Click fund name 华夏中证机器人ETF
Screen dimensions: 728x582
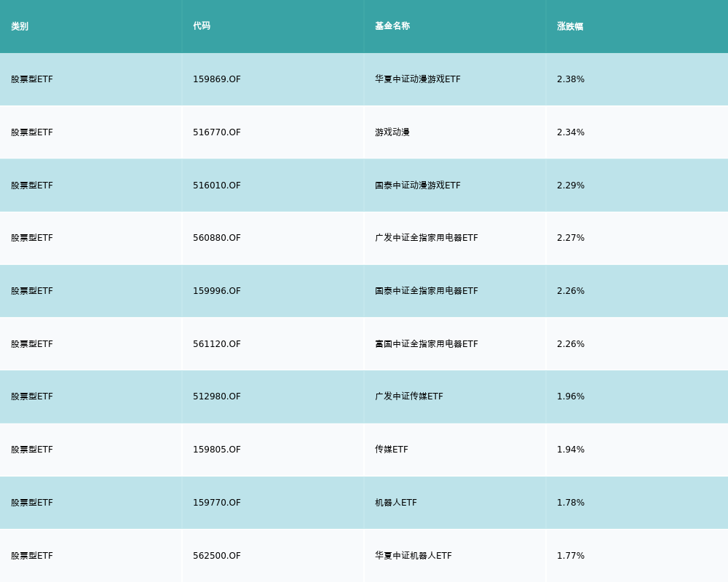pos(414,556)
